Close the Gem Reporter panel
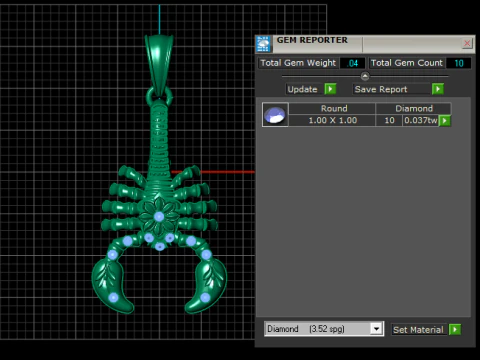The height and width of the screenshot is (360, 480). coord(467,43)
